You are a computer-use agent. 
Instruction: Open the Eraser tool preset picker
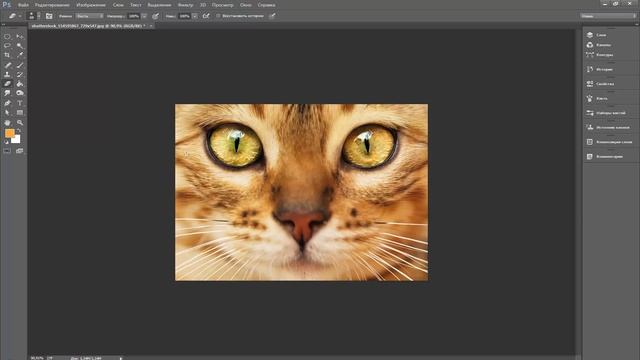14,16
